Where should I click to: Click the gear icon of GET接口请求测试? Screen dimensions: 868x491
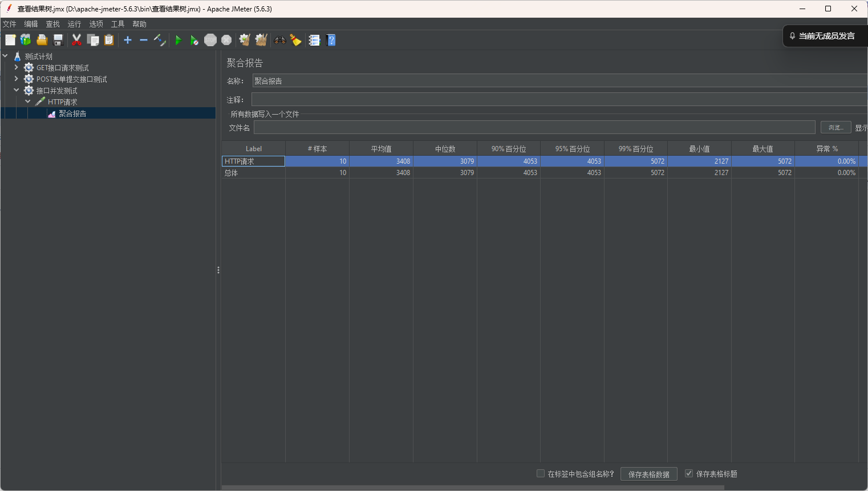point(29,68)
